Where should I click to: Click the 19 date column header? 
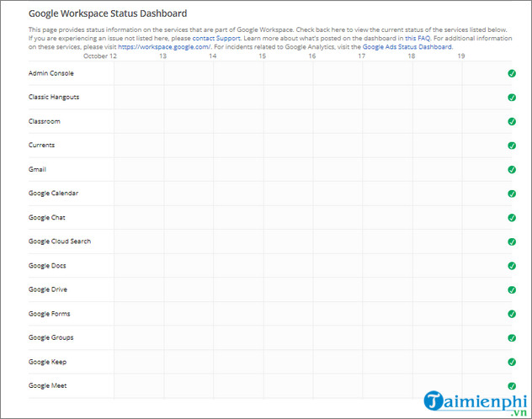coord(461,56)
